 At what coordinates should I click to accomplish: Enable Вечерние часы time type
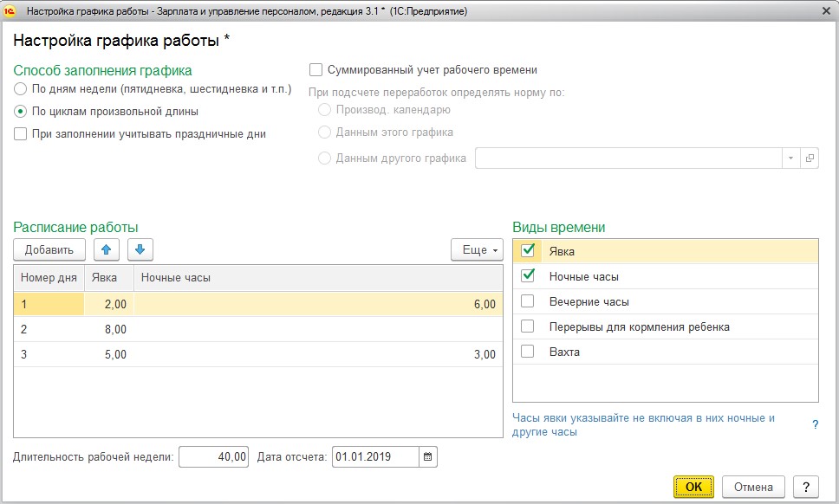528,301
